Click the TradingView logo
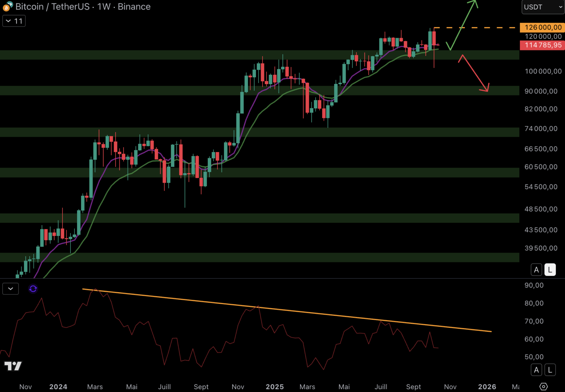This screenshot has height=392, width=565. coord(13,366)
